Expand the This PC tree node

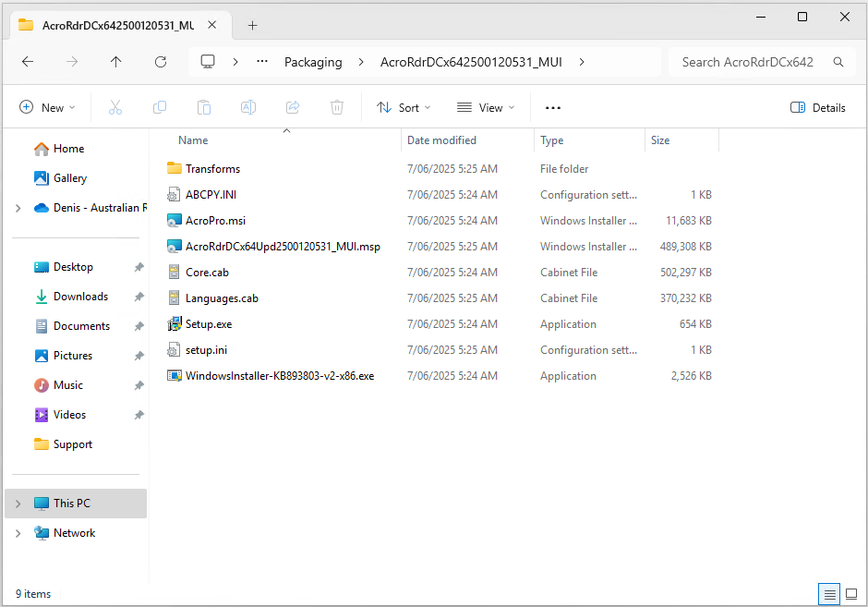point(18,504)
